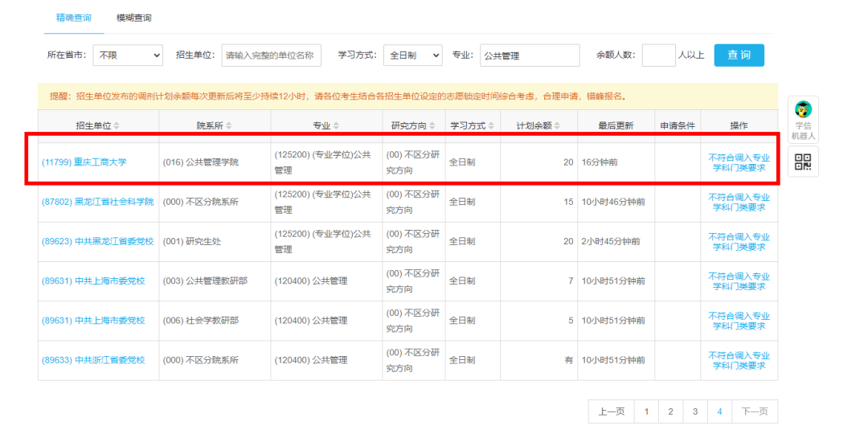Open the 学习方式 全日制 dropdown
Image resolution: width=868 pixels, height=434 pixels.
pos(412,55)
